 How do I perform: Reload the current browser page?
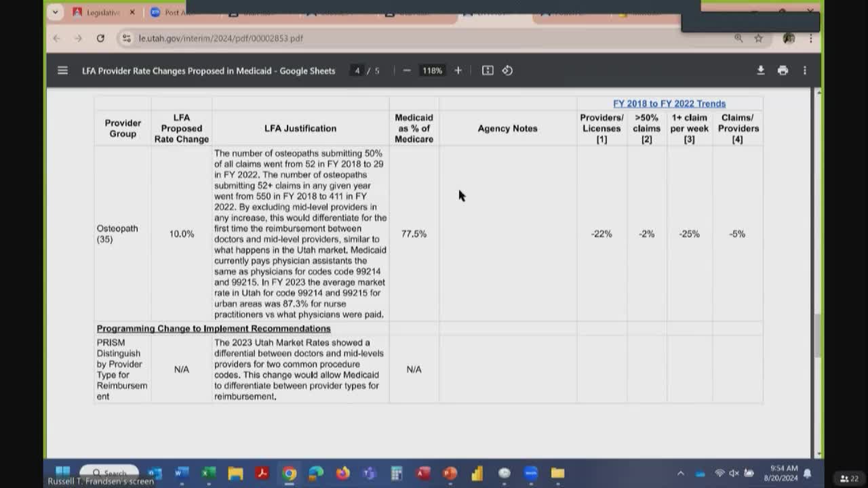100,39
